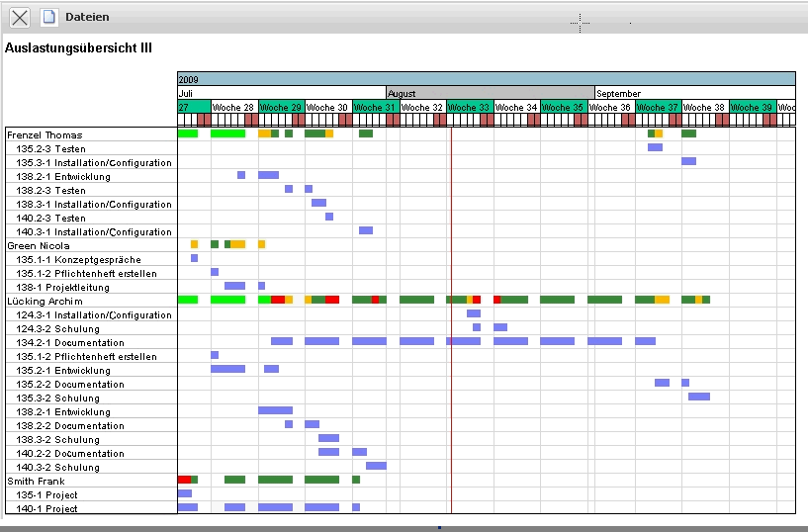Click 134.2-1 Documentation bar in Woche 36
This screenshot has height=532, width=808.
[x=605, y=341]
